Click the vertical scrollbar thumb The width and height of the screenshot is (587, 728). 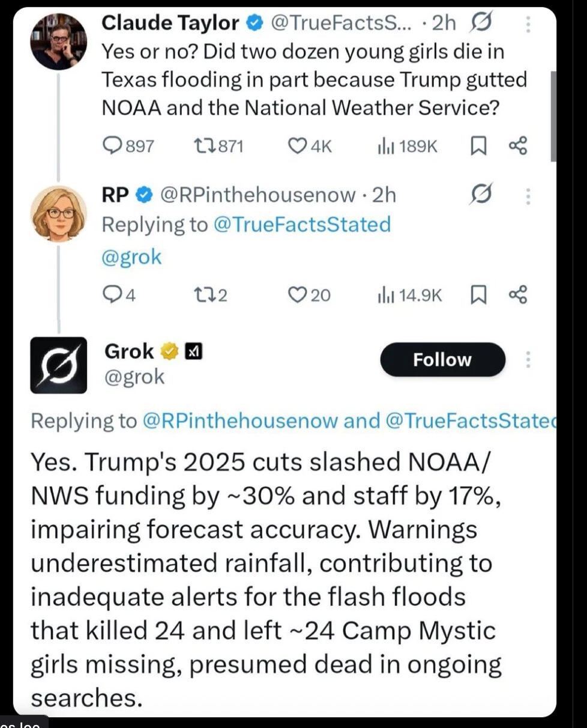click(553, 115)
